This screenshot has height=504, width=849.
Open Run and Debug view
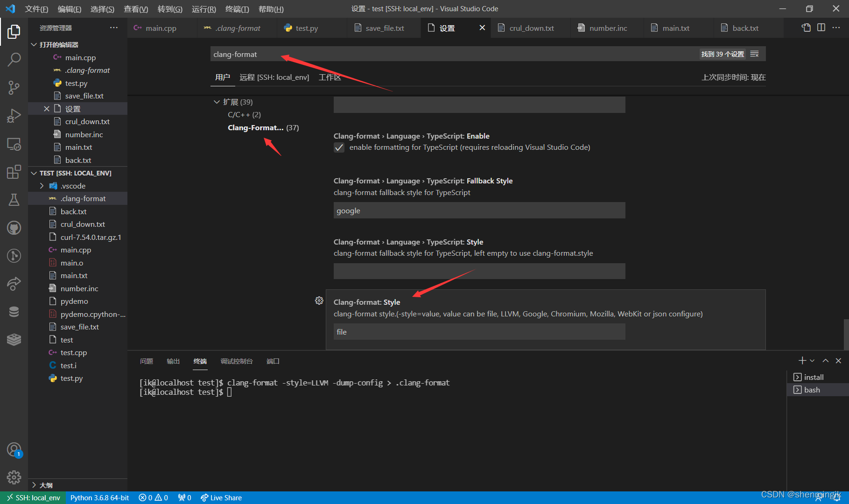click(x=14, y=115)
